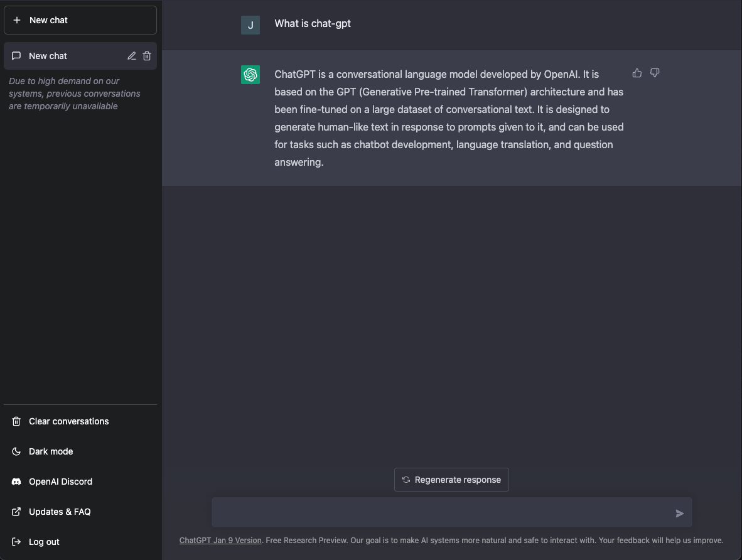
Task: Click the ChatGPT logo avatar in response
Action: coord(250,75)
